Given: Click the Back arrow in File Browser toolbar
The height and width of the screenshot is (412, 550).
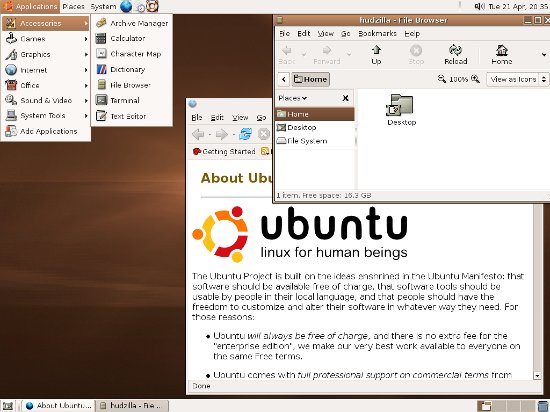Looking at the screenshot, I should [287, 55].
